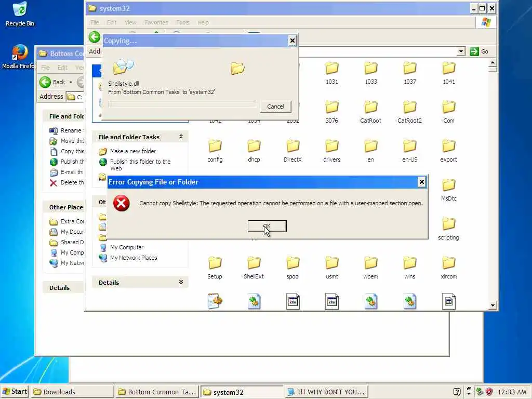This screenshot has width=532, height=399.
Task: Select the config folder
Action: click(x=215, y=151)
